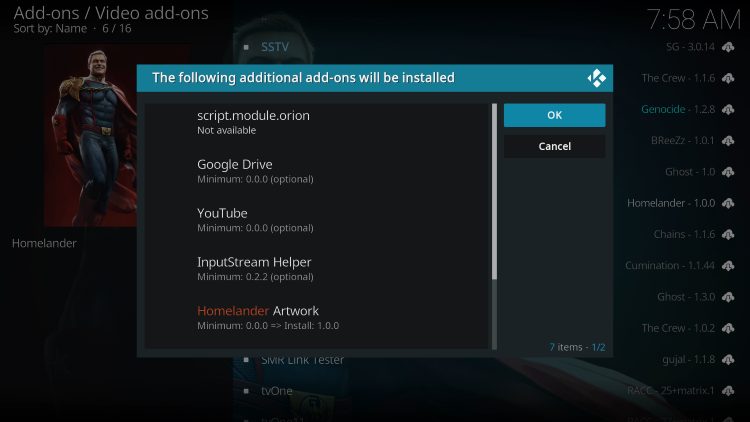Open the SSTV add-on row
750x422 pixels.
275,47
